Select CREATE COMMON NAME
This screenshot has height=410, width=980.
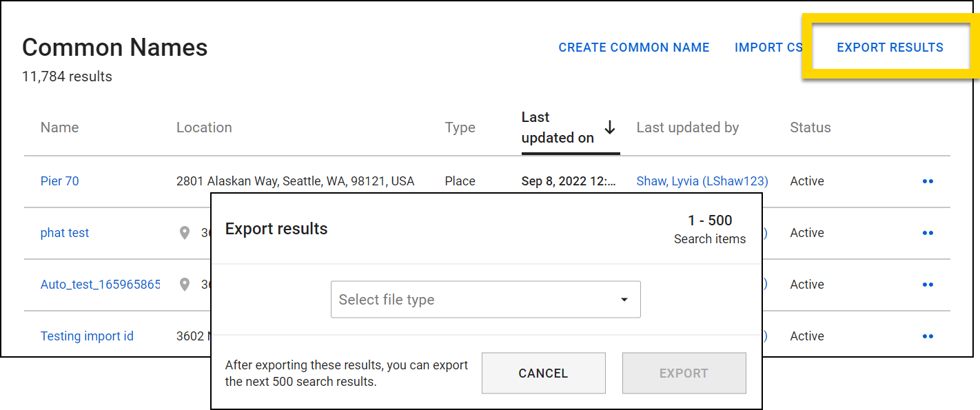[x=633, y=47]
